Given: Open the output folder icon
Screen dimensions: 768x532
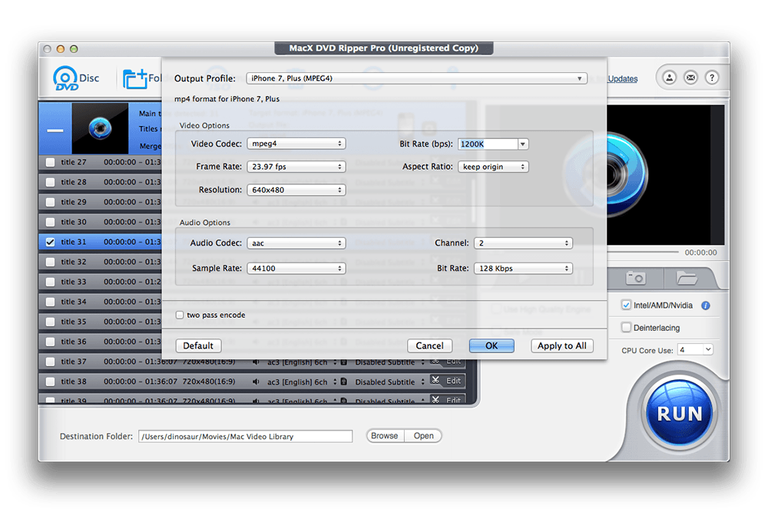Looking at the screenshot, I should pos(685,278).
